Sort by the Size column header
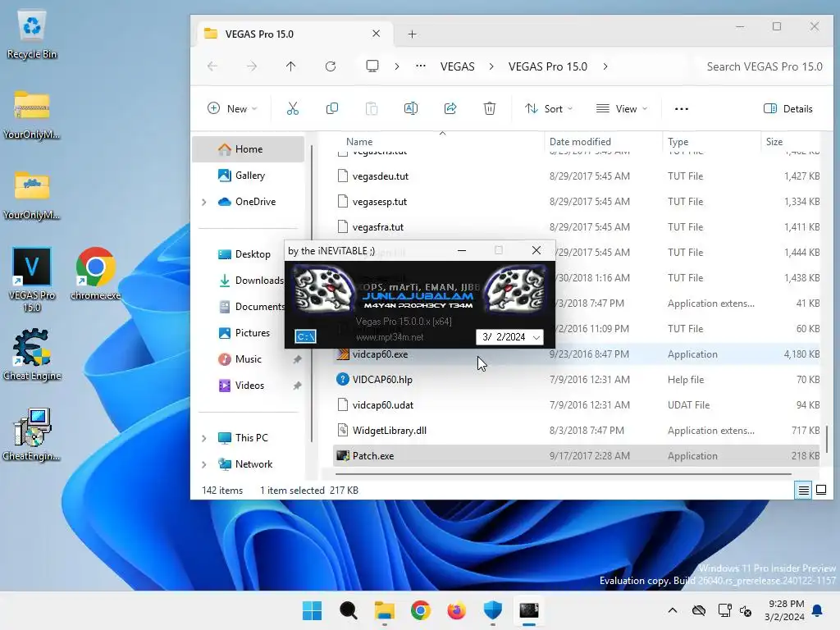The height and width of the screenshot is (630, 840). (x=774, y=142)
